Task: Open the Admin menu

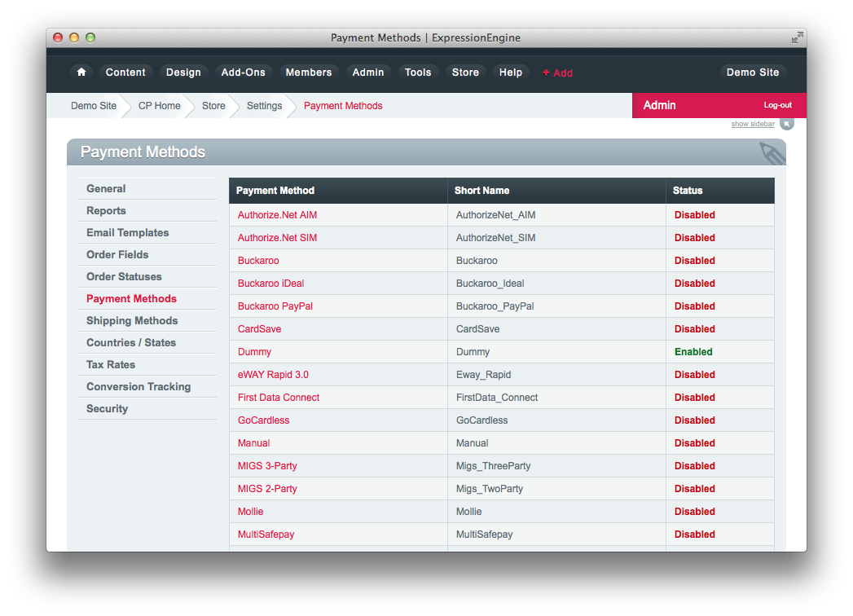Action: pos(368,73)
